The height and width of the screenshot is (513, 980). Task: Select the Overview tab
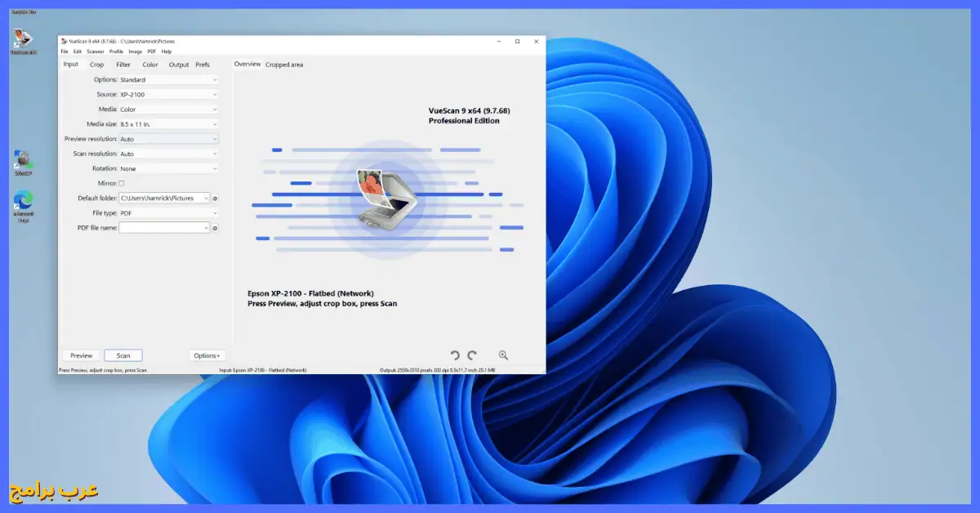(x=247, y=65)
